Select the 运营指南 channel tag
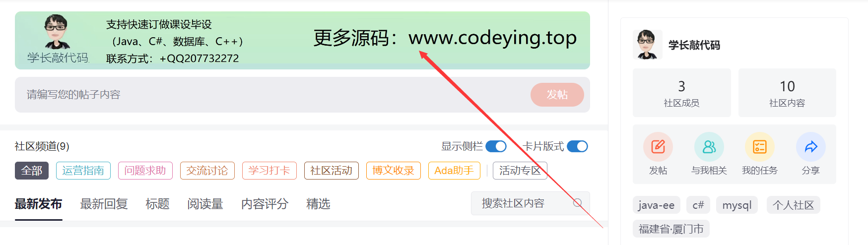 [83, 171]
